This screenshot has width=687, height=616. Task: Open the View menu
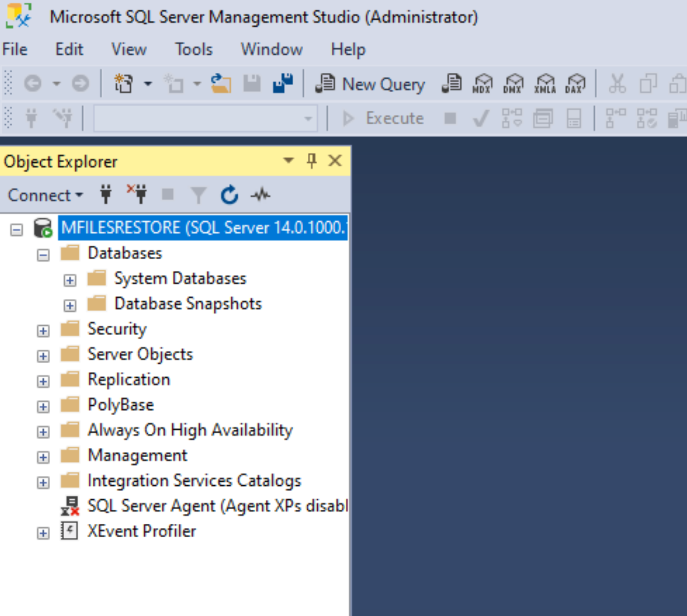click(x=129, y=49)
